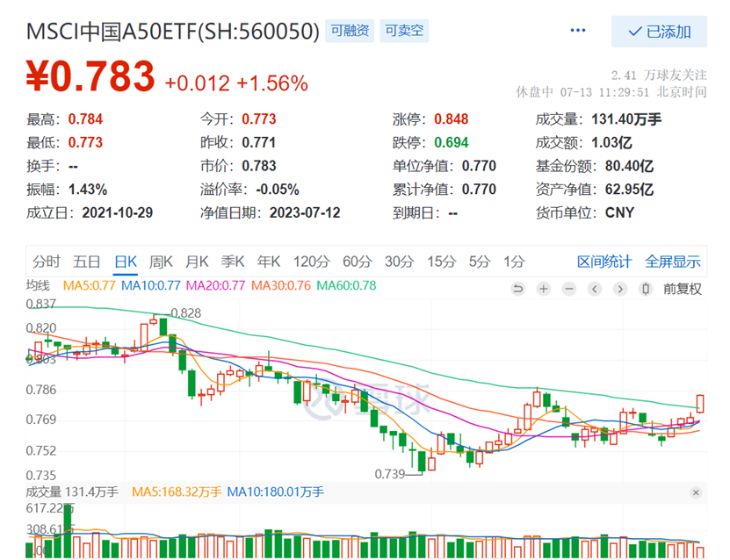Click the latest red candlestick on chart

click(x=700, y=403)
